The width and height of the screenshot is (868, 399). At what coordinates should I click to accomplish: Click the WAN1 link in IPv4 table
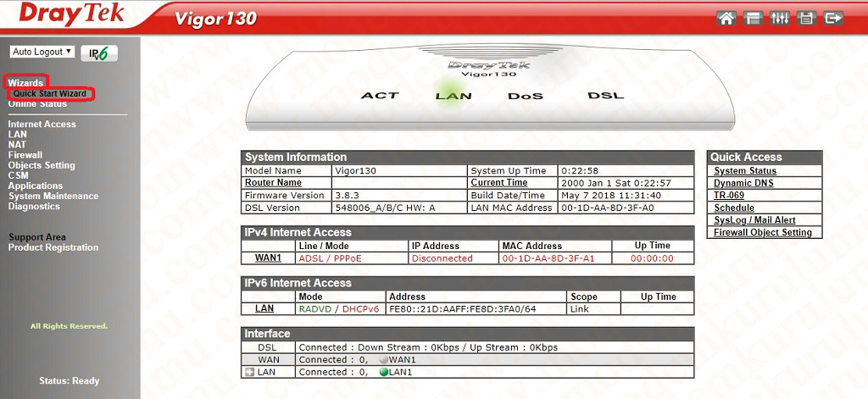point(269,258)
